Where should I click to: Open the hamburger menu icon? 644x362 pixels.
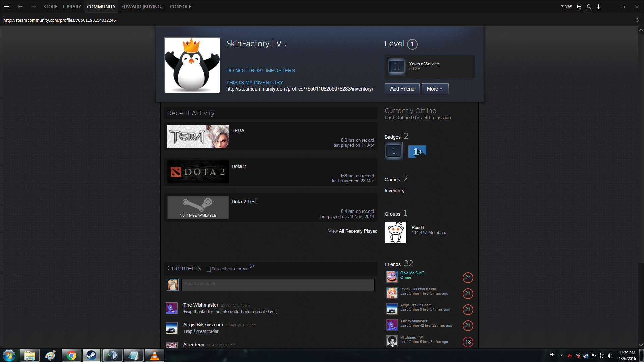pyautogui.click(x=7, y=7)
